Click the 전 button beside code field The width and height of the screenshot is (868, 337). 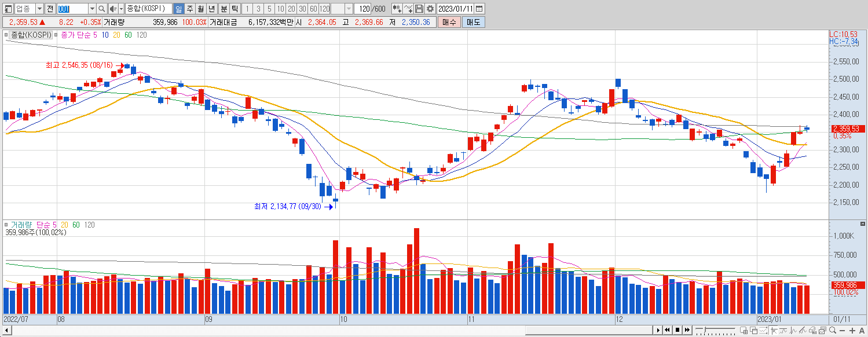click(x=50, y=9)
